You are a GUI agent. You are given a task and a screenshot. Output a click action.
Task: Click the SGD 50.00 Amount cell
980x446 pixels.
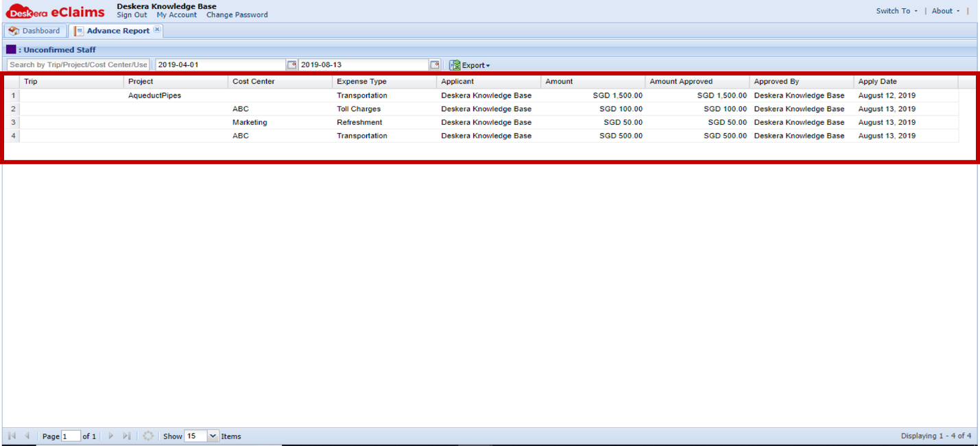pos(593,122)
